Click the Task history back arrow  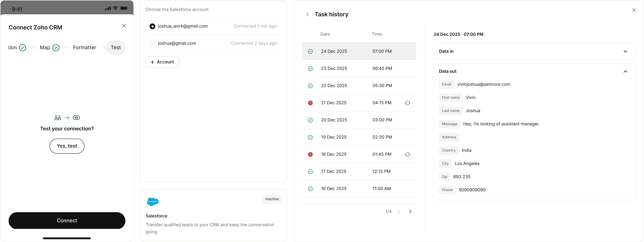(308, 14)
